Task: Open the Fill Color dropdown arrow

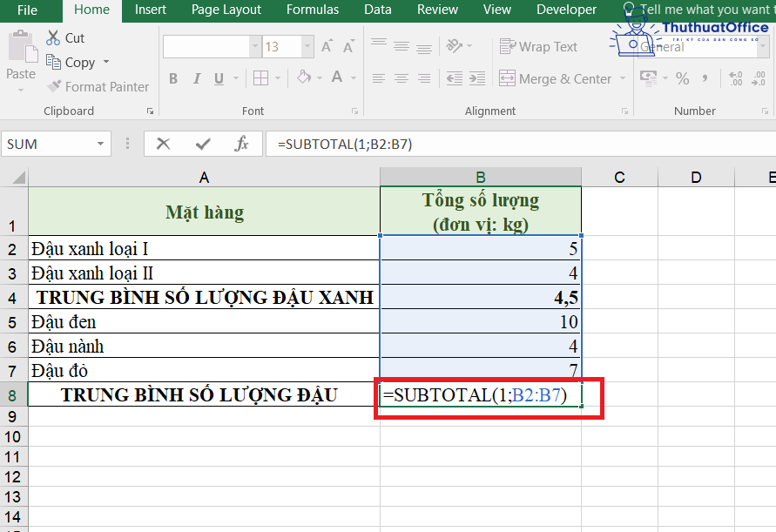Action: coord(319,78)
